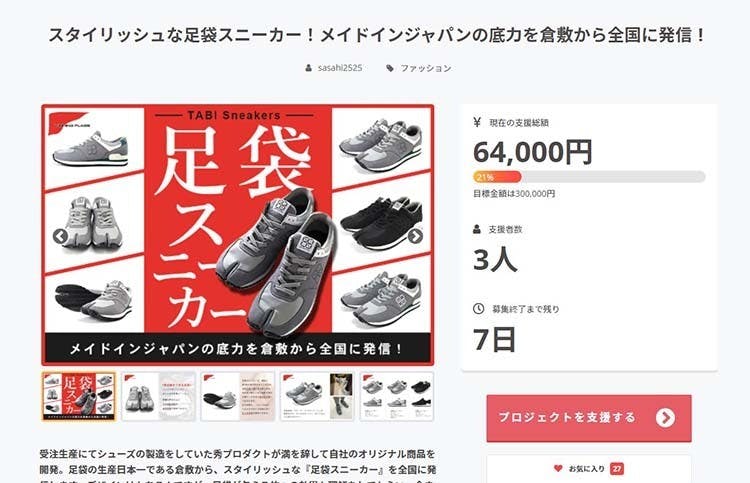Select the second thumbnail with shoe heels
Image resolution: width=750 pixels, height=483 pixels.
[x=158, y=396]
